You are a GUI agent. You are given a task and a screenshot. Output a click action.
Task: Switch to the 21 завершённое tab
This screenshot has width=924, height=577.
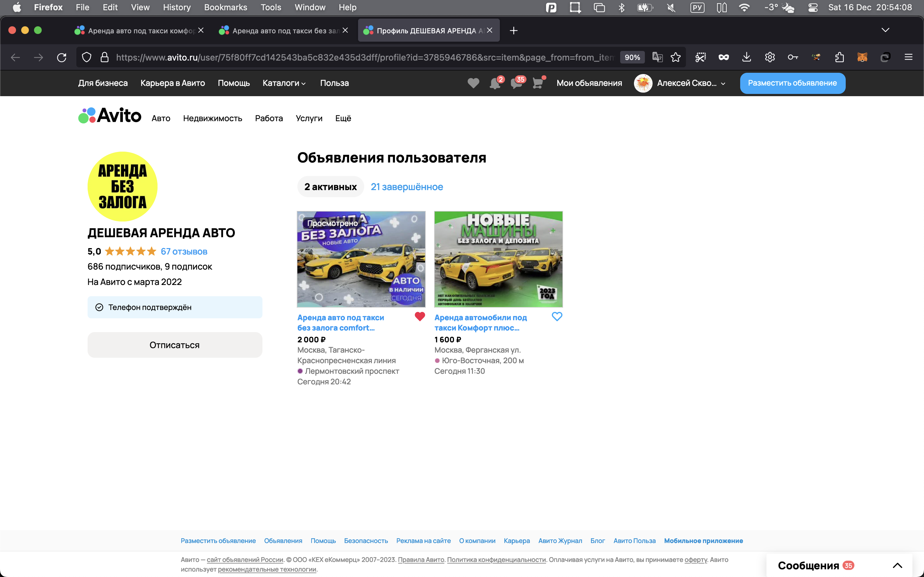tap(406, 187)
